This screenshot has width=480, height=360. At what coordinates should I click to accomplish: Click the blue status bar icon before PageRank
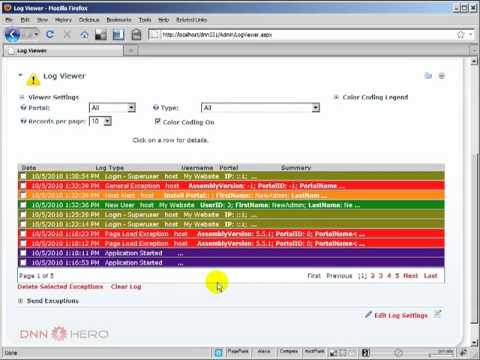219,352
